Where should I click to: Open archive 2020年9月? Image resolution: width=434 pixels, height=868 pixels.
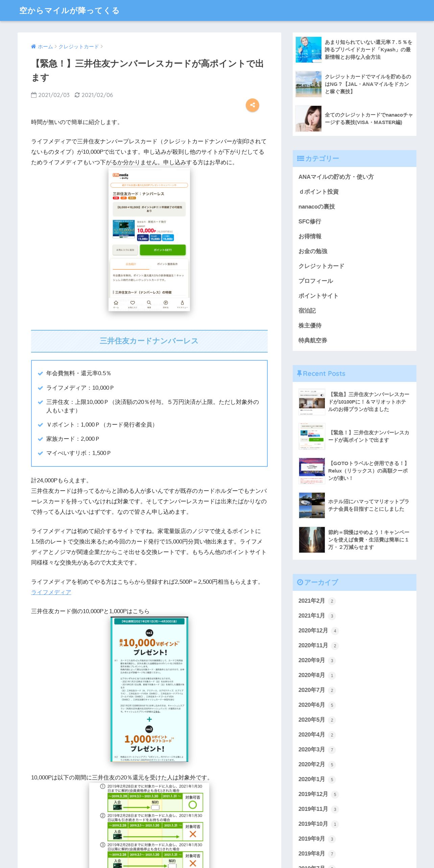(x=311, y=660)
